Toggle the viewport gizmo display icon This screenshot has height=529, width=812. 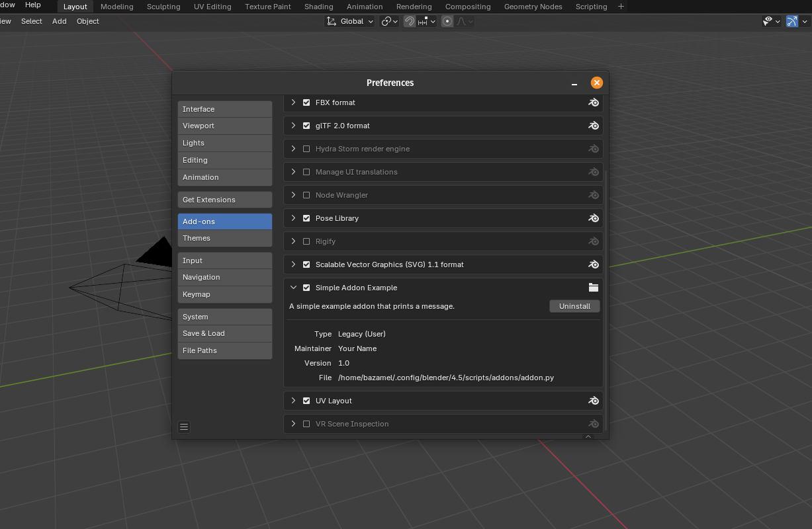coord(791,21)
